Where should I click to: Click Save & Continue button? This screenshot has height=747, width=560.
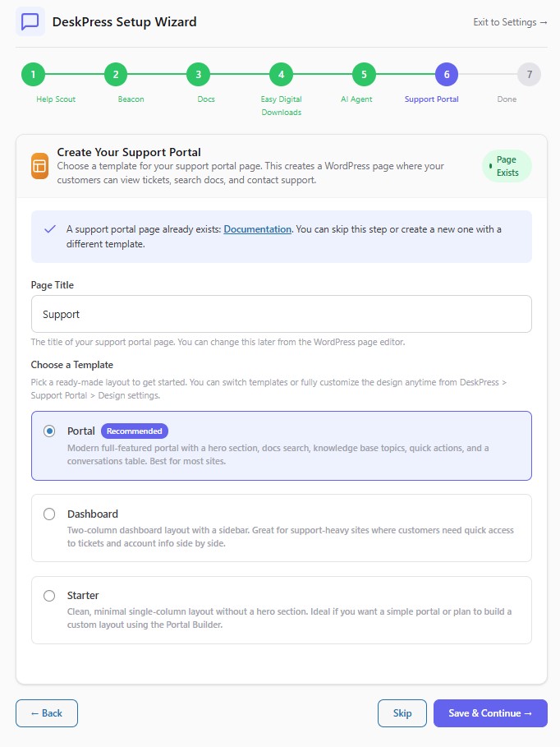[490, 713]
